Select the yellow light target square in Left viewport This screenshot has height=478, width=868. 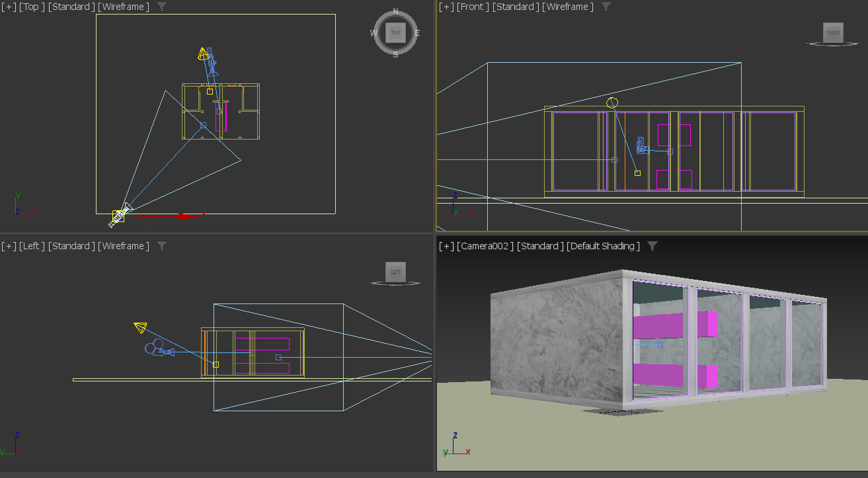216,364
